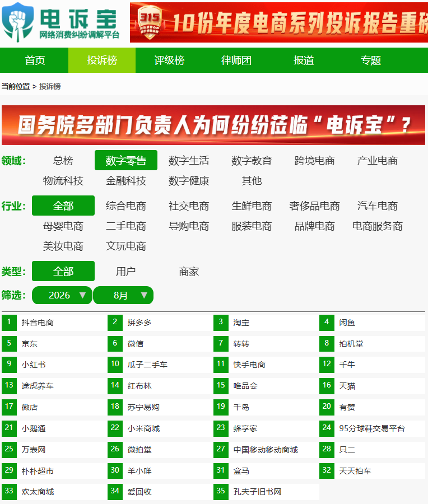Open rank 27 中国移动移动商城
428x504 pixels.
point(266,450)
